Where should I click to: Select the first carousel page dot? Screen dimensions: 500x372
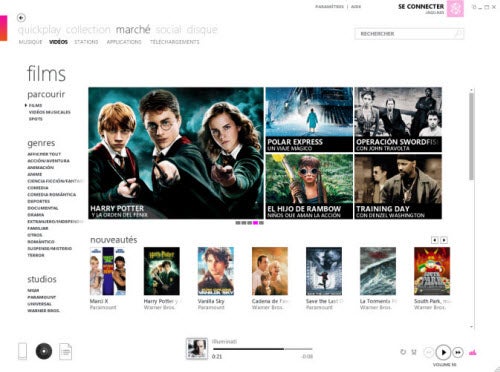[x=238, y=223]
